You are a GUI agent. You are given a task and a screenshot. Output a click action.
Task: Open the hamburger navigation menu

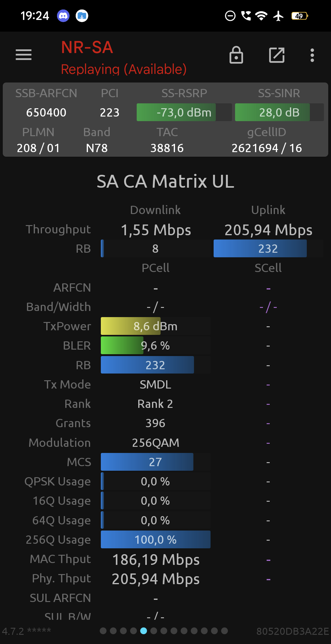coord(24,55)
